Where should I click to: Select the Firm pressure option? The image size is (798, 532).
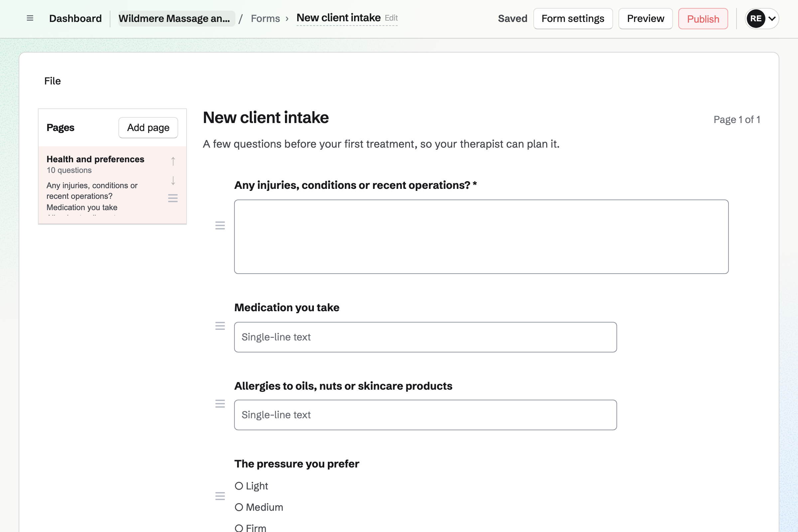[x=239, y=528]
